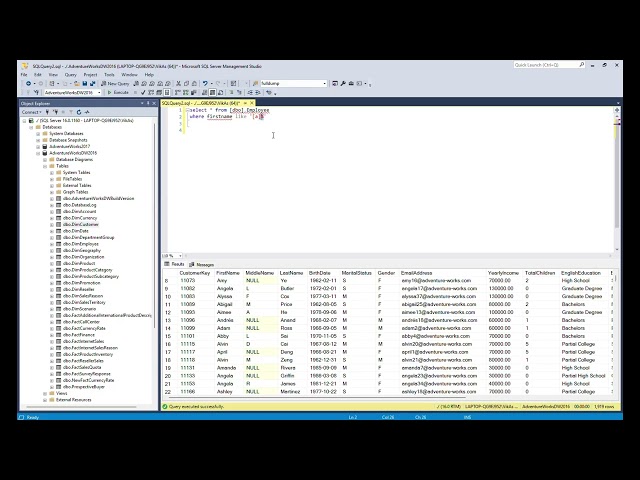Click the query editor vertical scrollbar
The image size is (640, 480).
tap(617, 180)
